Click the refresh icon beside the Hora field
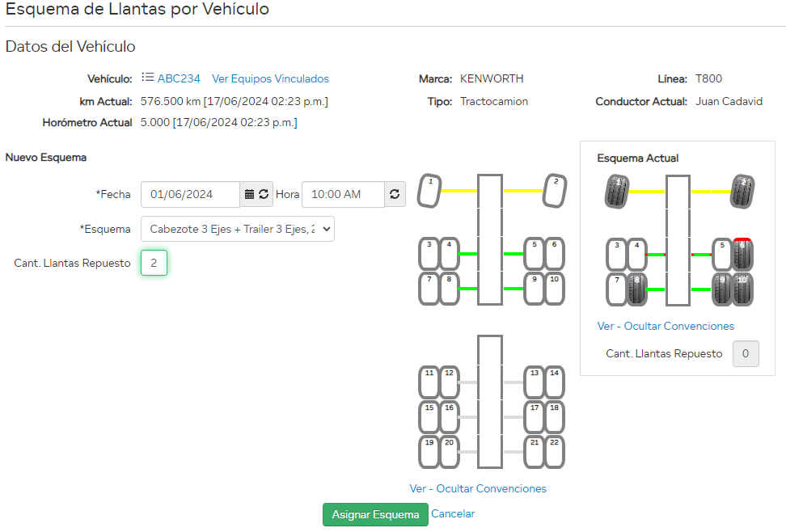Viewport: 786px width, 532px height. coord(395,194)
